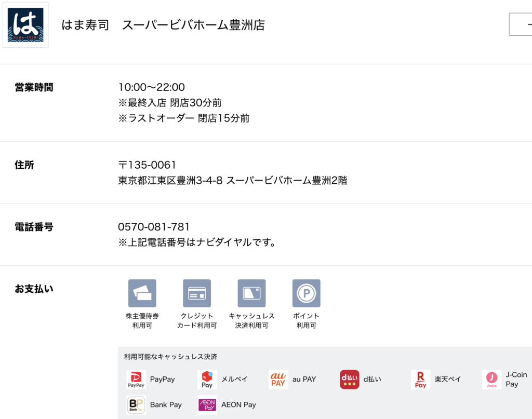Click the AEON Pay text label
Image resolution: width=532 pixels, height=419 pixels.
coord(238,405)
